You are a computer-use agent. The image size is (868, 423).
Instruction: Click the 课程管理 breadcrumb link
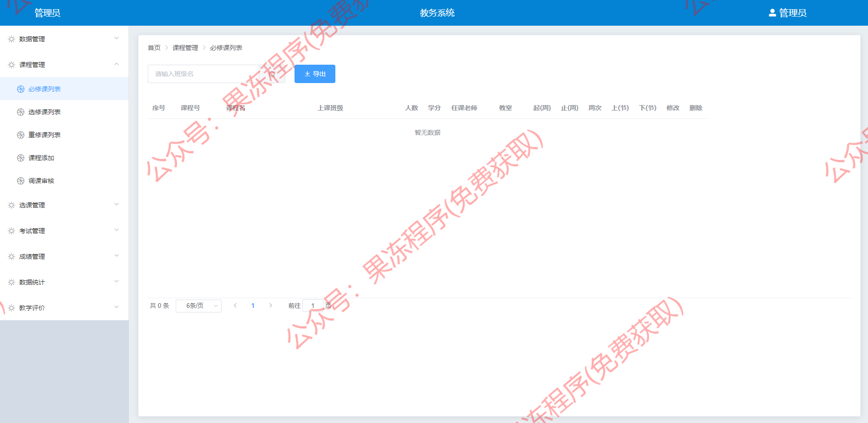pos(185,48)
